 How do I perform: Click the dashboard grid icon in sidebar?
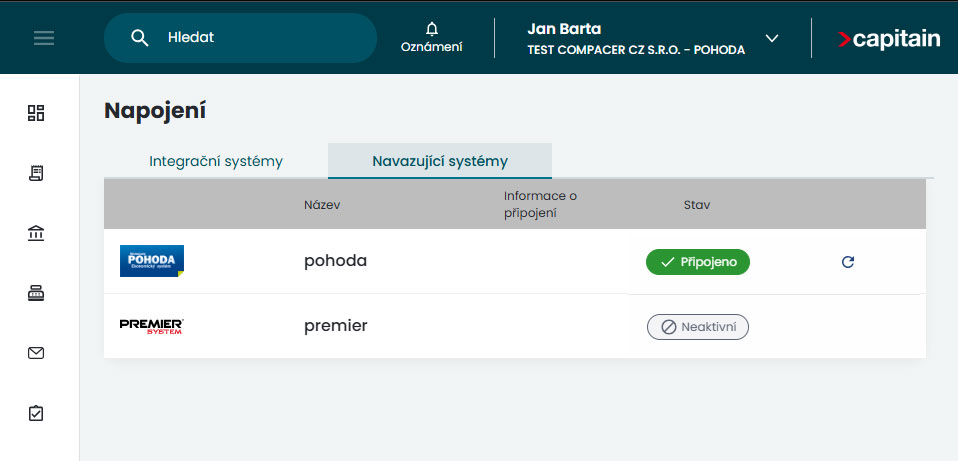[36, 113]
